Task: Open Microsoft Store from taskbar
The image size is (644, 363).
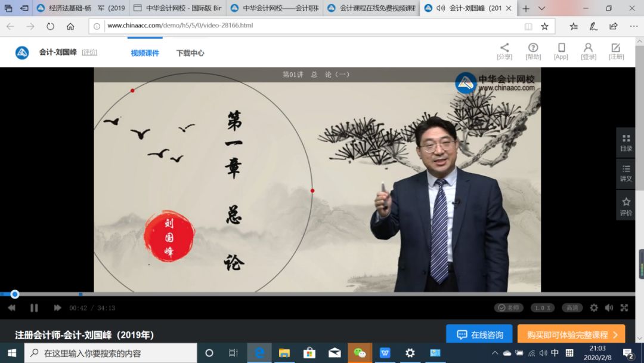Action: point(309,353)
